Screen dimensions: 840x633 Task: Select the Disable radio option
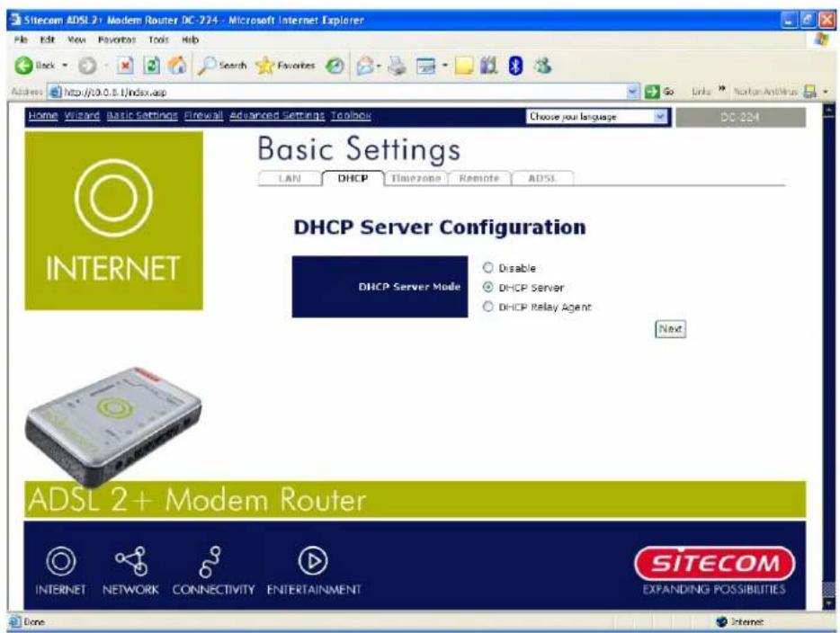(x=487, y=267)
